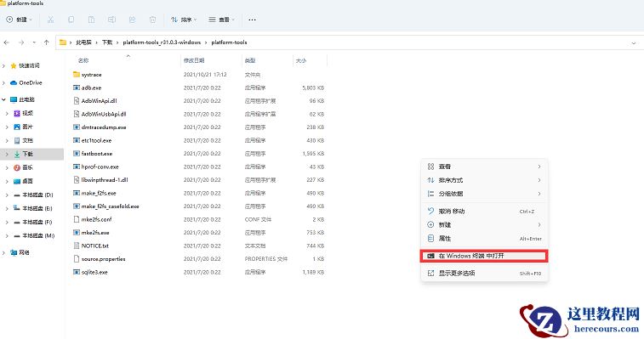This screenshot has width=644, height=339.
Task: Open the View dropdown in toolbar
Action: (222, 20)
